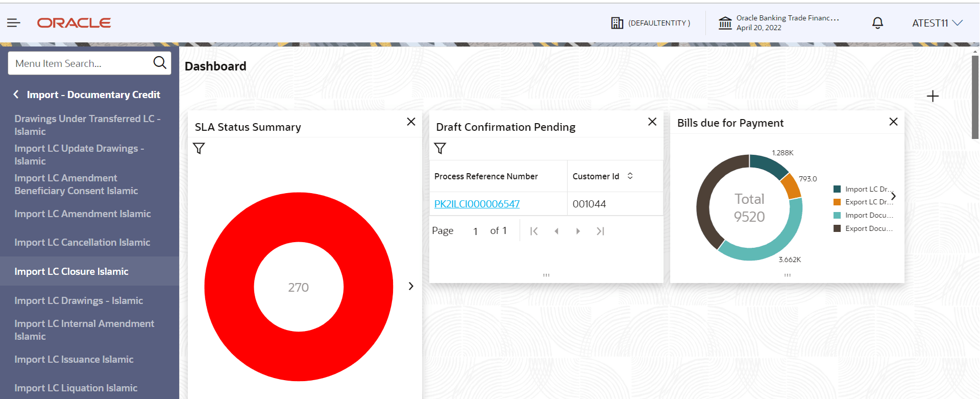Viewport: 980px width, 399px height.
Task: Click the Total 9520 chart center
Action: pos(749,207)
